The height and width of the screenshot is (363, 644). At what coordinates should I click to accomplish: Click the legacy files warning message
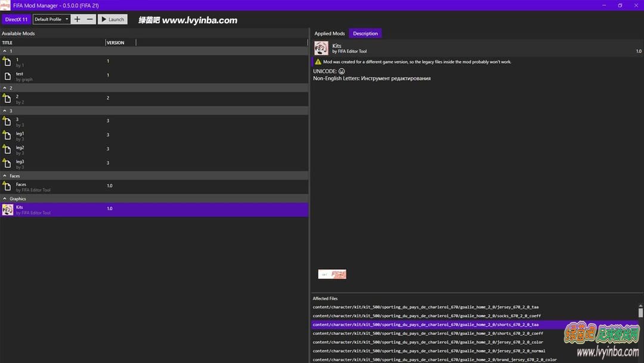417,61
